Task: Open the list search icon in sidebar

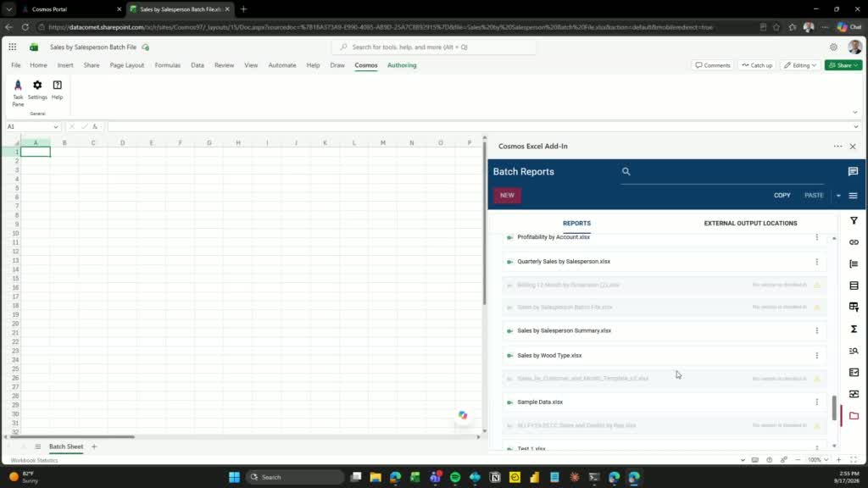Action: point(854,351)
